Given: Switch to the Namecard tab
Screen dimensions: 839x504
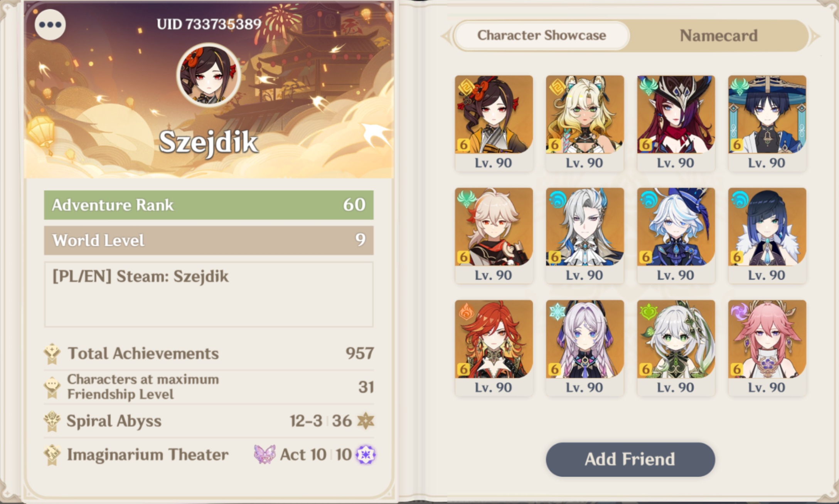Looking at the screenshot, I should pos(718,35).
